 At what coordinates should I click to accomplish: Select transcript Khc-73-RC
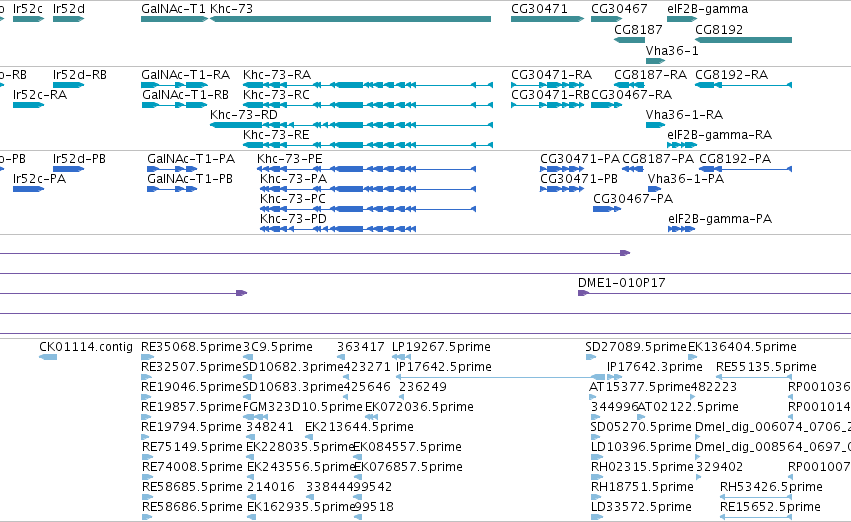pos(368,105)
